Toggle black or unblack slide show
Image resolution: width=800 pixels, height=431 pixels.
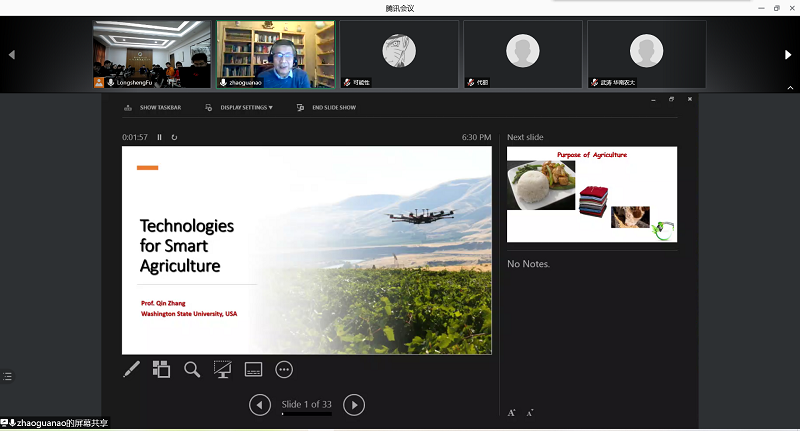coord(222,369)
